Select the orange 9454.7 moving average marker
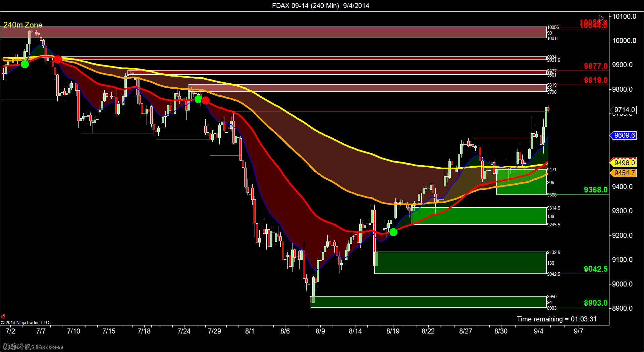The width and height of the screenshot is (644, 352). [624, 173]
